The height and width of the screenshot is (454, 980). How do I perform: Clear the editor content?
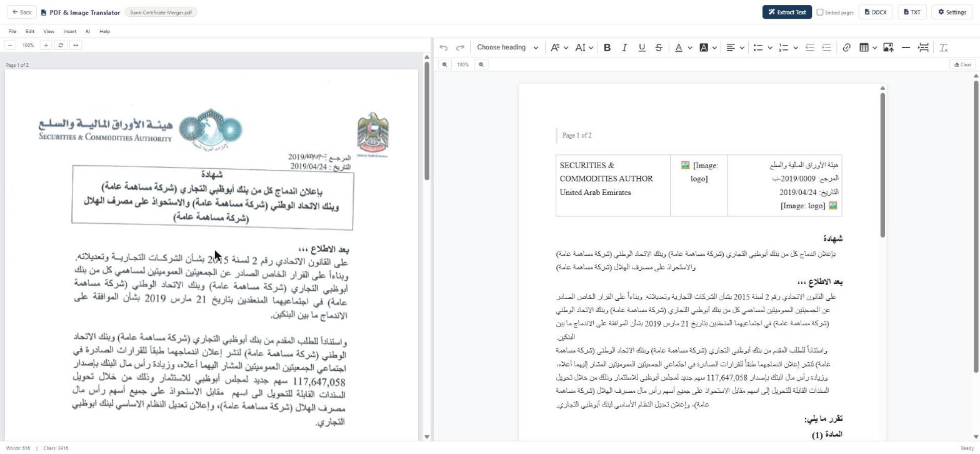pos(962,64)
